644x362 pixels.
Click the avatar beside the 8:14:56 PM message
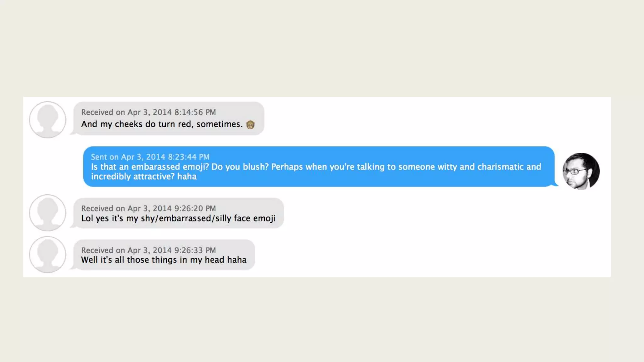(48, 120)
